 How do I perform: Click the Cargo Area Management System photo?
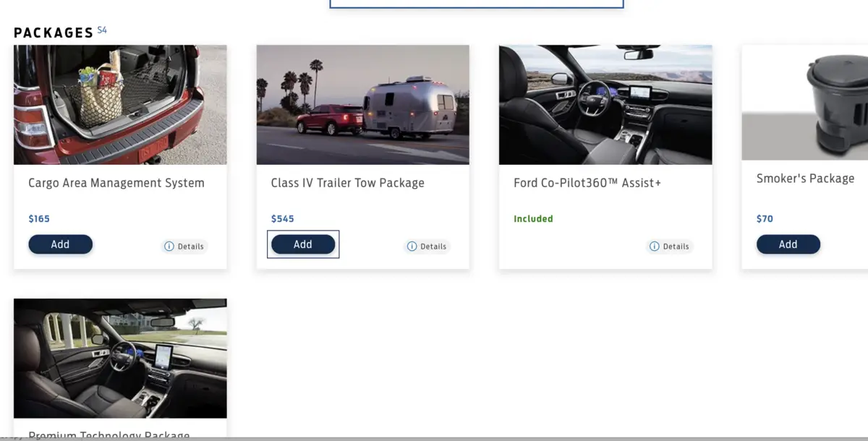(x=120, y=105)
